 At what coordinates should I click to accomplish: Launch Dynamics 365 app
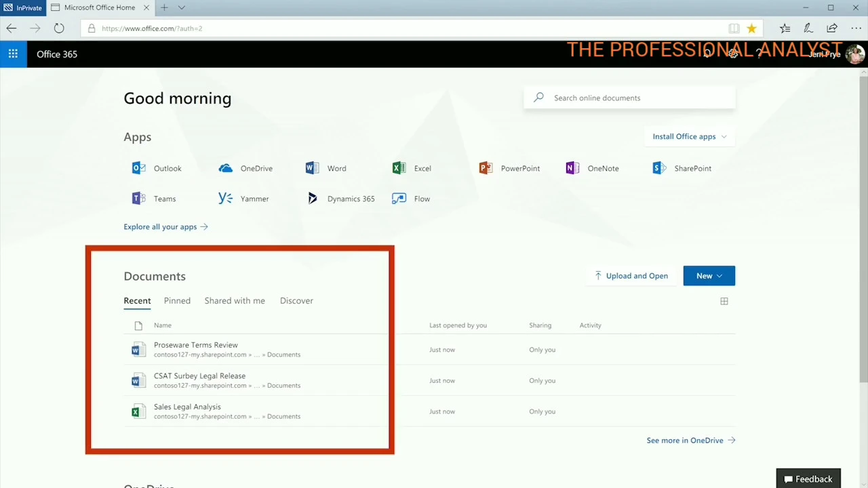340,199
